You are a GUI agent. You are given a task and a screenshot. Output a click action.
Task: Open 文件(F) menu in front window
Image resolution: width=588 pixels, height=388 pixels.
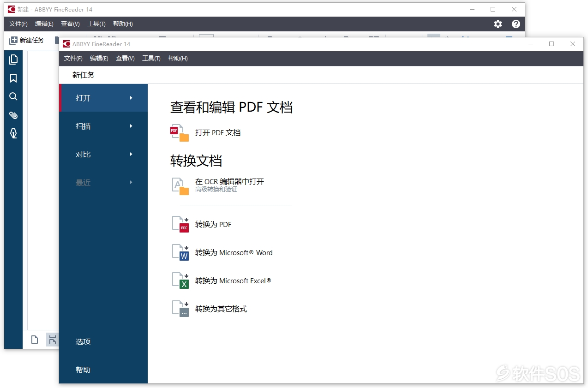pyautogui.click(x=73, y=58)
